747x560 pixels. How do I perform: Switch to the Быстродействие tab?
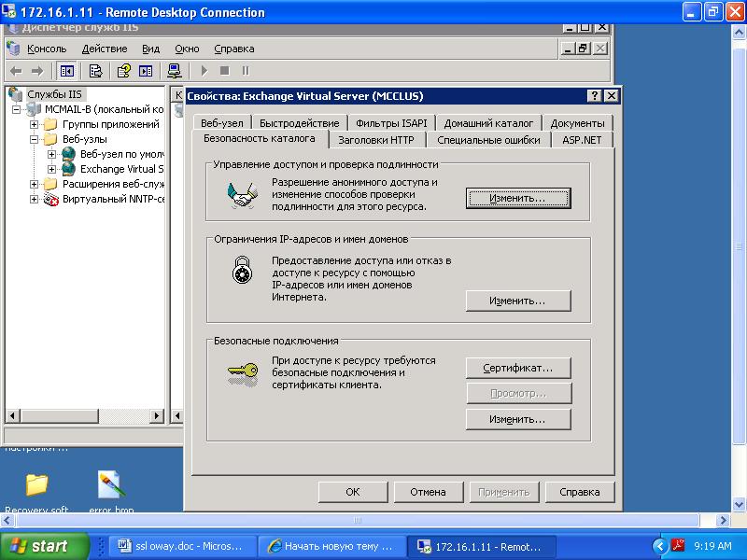pyautogui.click(x=299, y=123)
